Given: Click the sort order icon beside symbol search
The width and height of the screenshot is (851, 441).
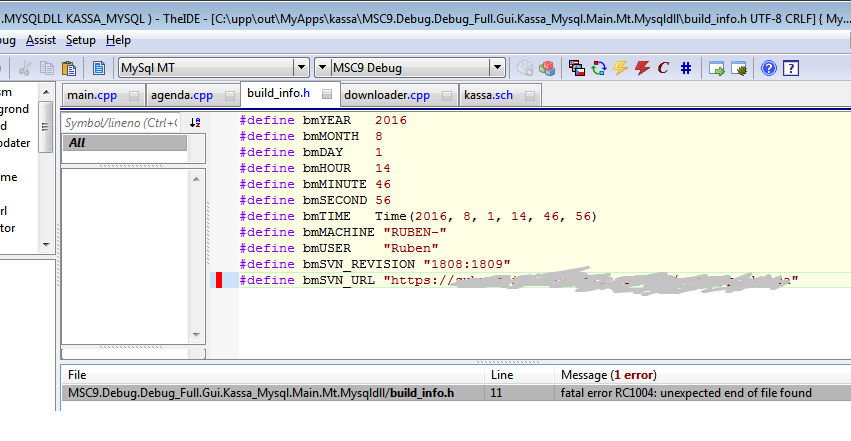Looking at the screenshot, I should tap(195, 122).
